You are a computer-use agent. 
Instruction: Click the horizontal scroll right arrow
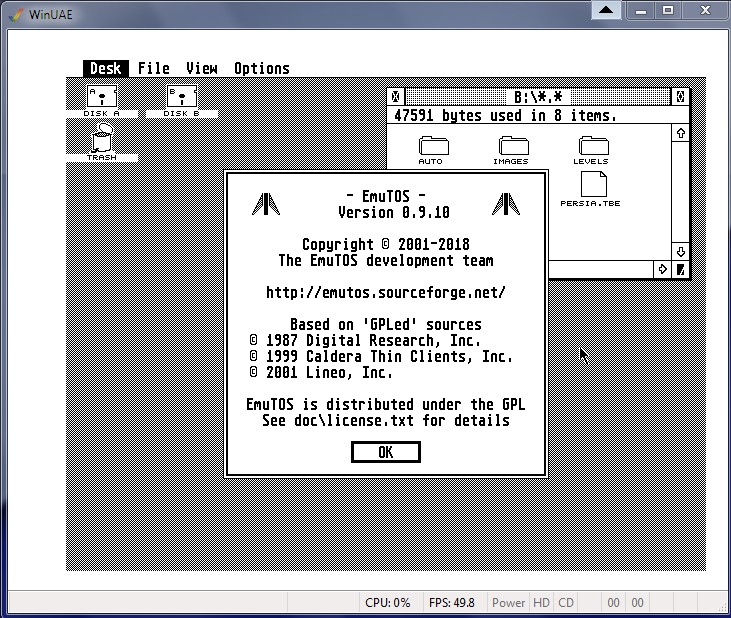click(x=662, y=269)
